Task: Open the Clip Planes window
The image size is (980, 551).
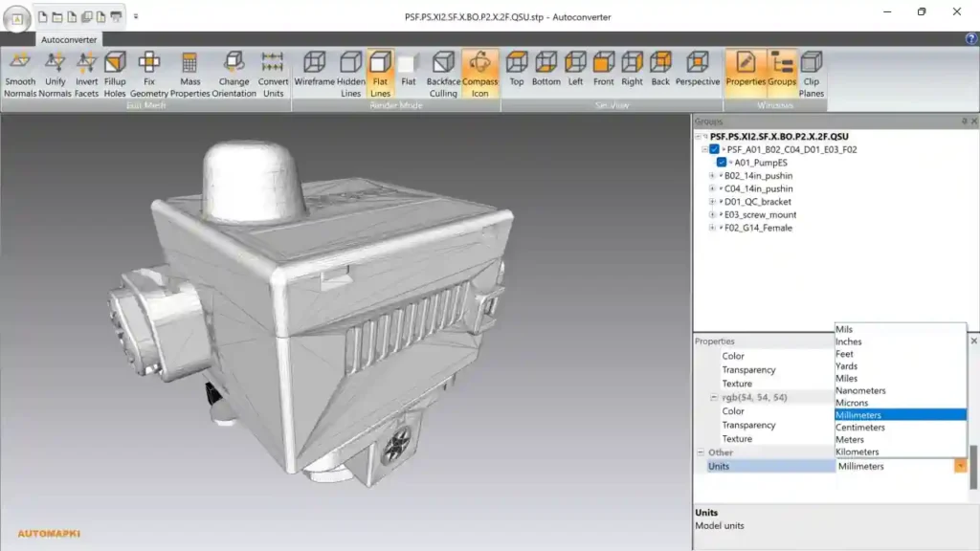Action: tap(812, 75)
